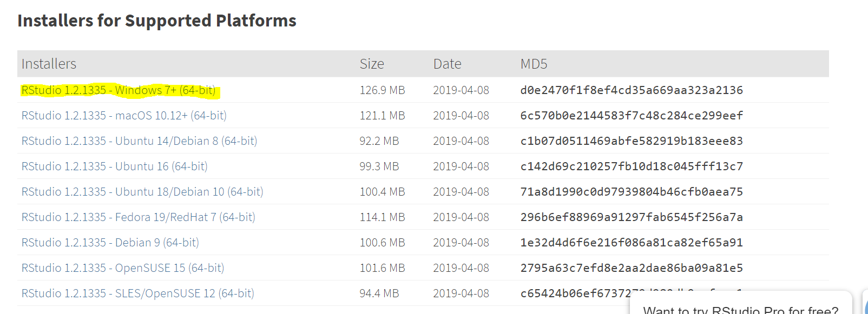Open the macOS 10.12+ installer link
868x314 pixels.
(124, 116)
